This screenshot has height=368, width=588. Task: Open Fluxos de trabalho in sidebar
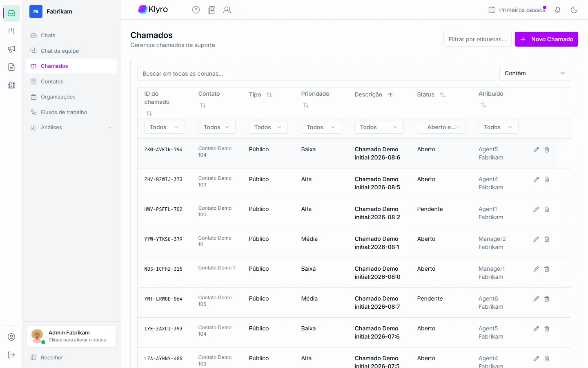click(71, 112)
